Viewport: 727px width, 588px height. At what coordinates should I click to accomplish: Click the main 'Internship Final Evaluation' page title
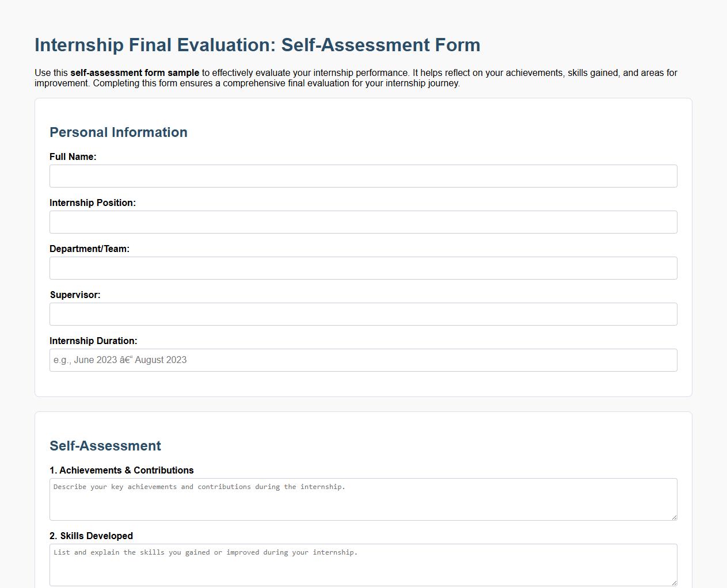click(x=257, y=45)
